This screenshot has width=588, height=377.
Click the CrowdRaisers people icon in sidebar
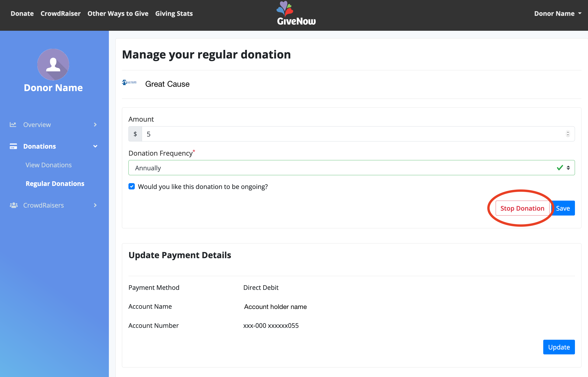coord(14,205)
